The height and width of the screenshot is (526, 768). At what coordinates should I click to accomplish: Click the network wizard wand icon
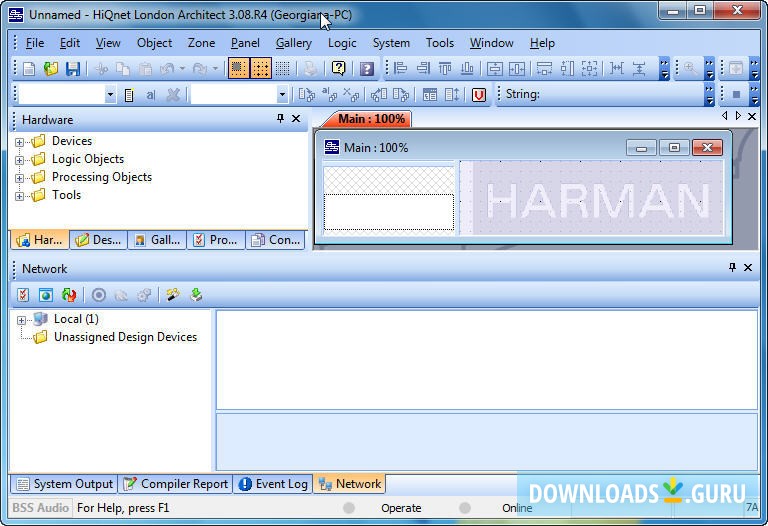173,295
